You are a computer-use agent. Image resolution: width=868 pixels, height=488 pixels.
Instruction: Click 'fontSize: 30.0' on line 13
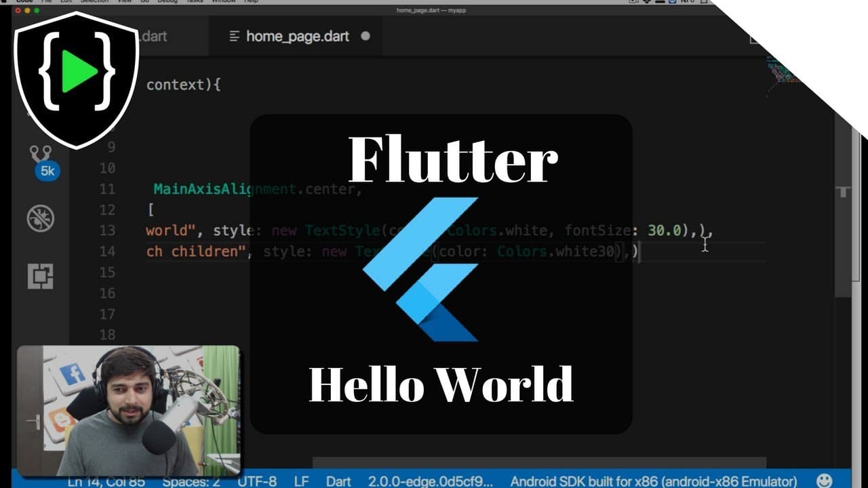tap(623, 230)
